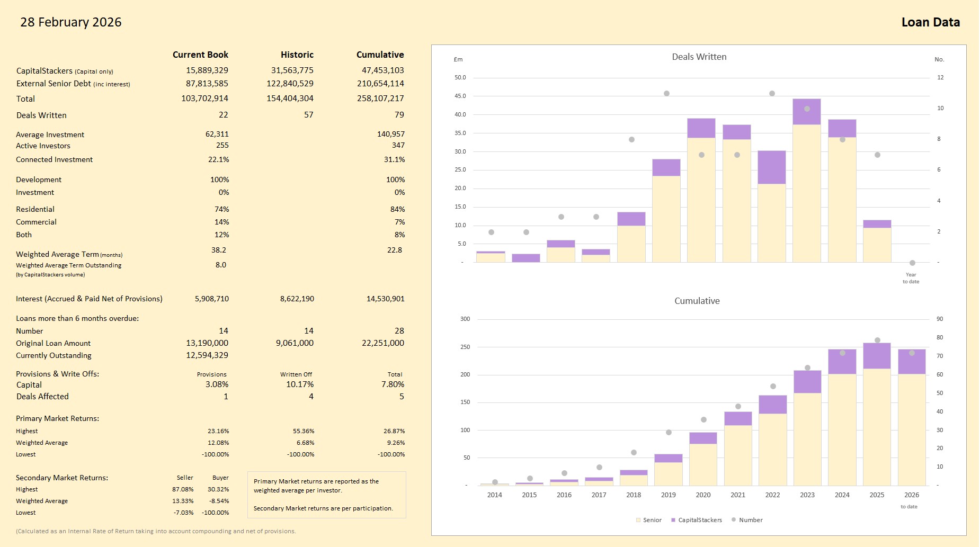Click the Loan Data page heading
The width and height of the screenshot is (980, 547).
930,22
